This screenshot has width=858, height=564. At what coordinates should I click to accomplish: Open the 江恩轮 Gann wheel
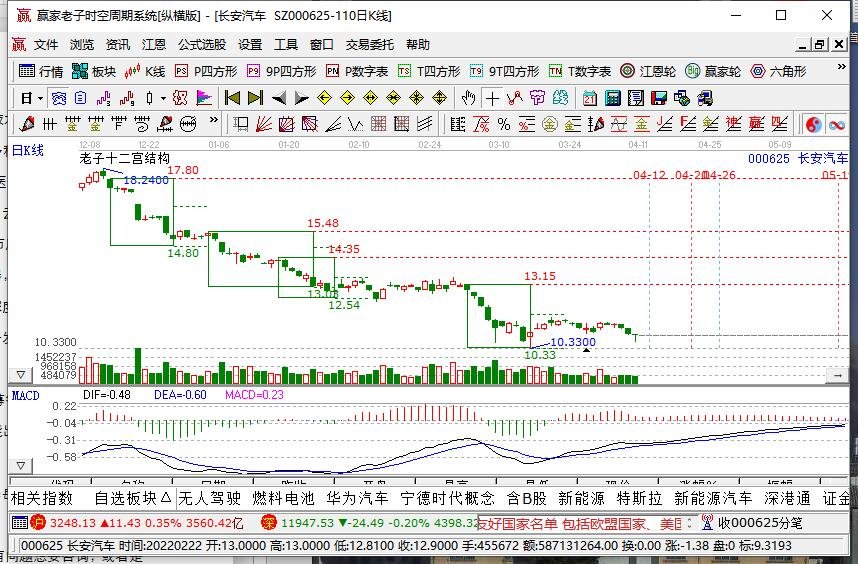pos(648,71)
